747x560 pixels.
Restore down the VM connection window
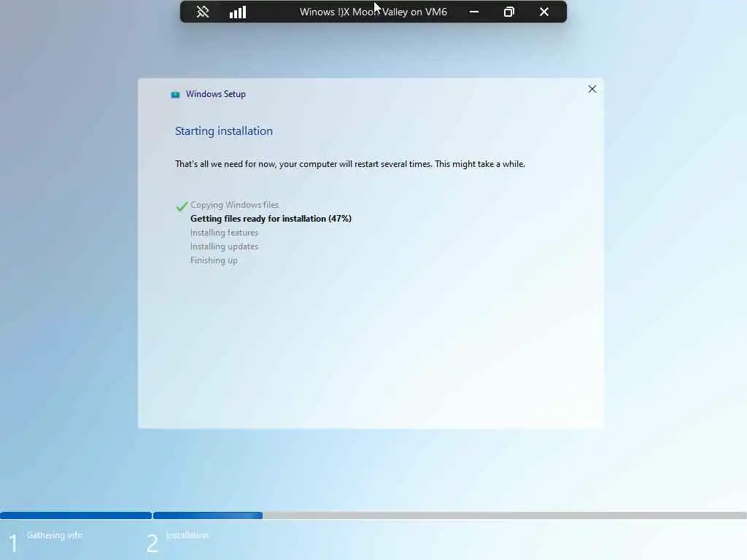508,12
